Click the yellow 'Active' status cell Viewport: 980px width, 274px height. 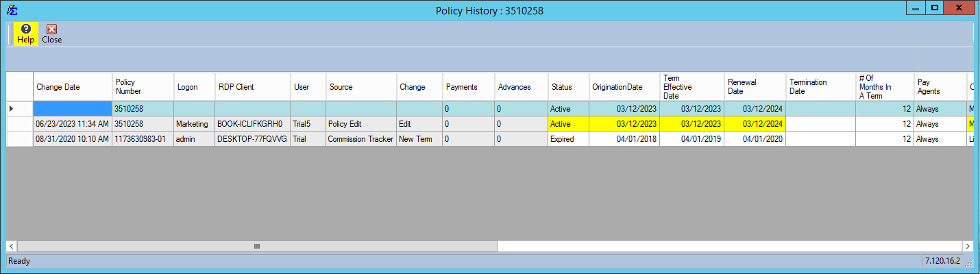click(x=568, y=124)
